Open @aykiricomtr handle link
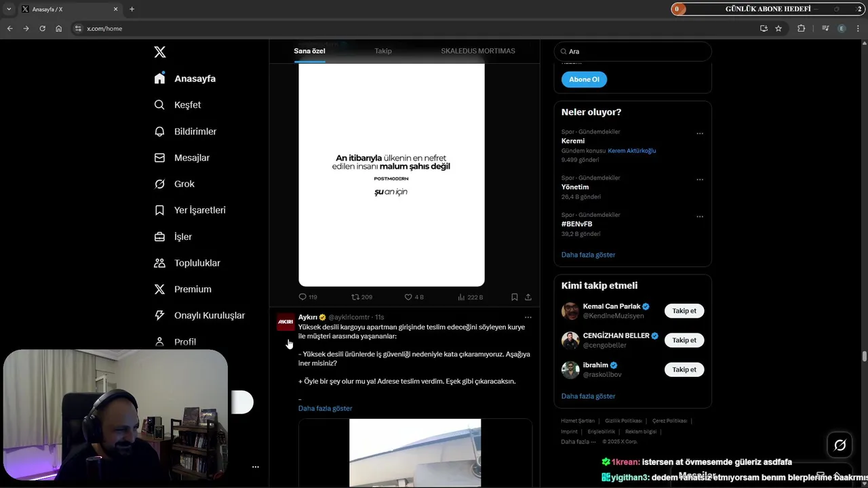Screen dimensions: 868x488 (x=349, y=317)
